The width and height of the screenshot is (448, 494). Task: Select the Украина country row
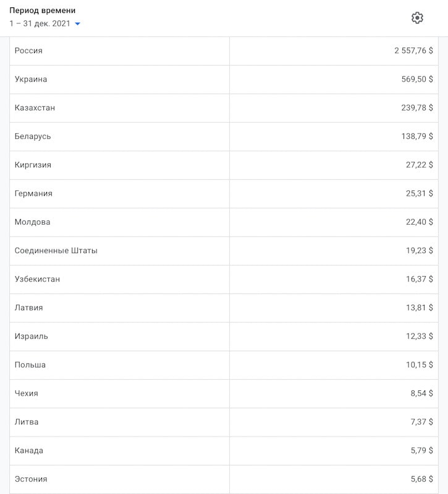[x=224, y=80]
